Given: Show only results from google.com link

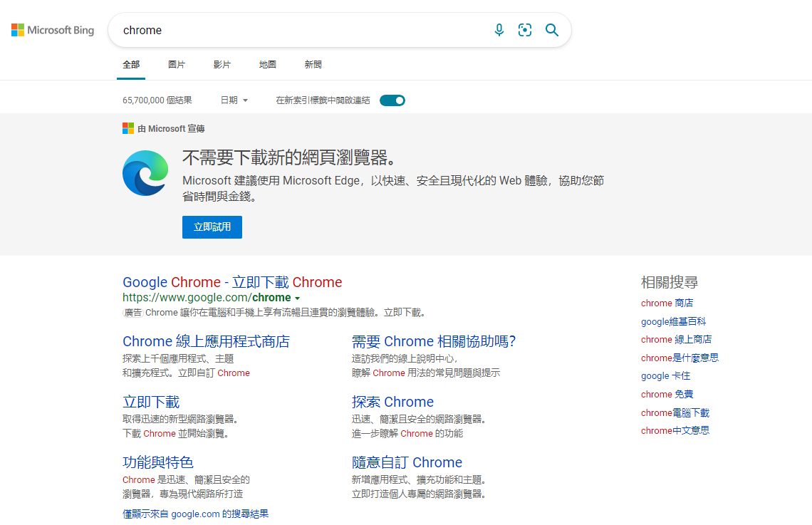Looking at the screenshot, I should 196,514.
